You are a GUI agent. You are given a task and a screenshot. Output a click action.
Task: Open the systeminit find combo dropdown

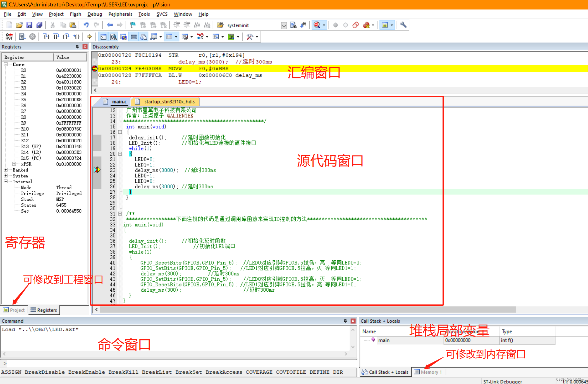(284, 25)
